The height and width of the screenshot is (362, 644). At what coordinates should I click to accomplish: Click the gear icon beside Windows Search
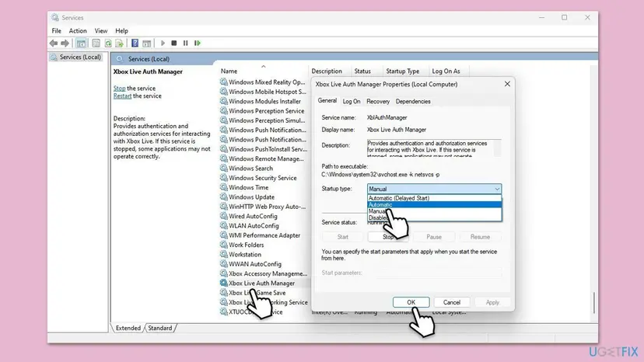pyautogui.click(x=223, y=168)
